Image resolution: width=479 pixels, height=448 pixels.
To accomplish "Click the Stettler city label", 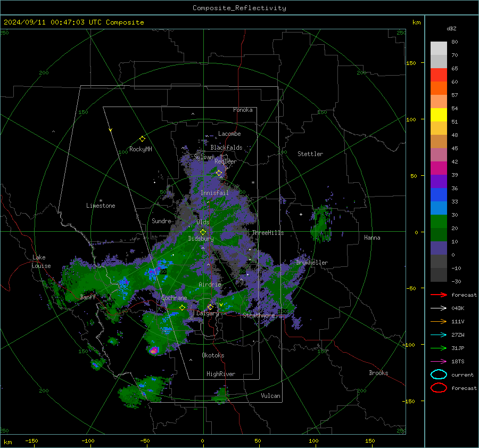I will (310, 154).
